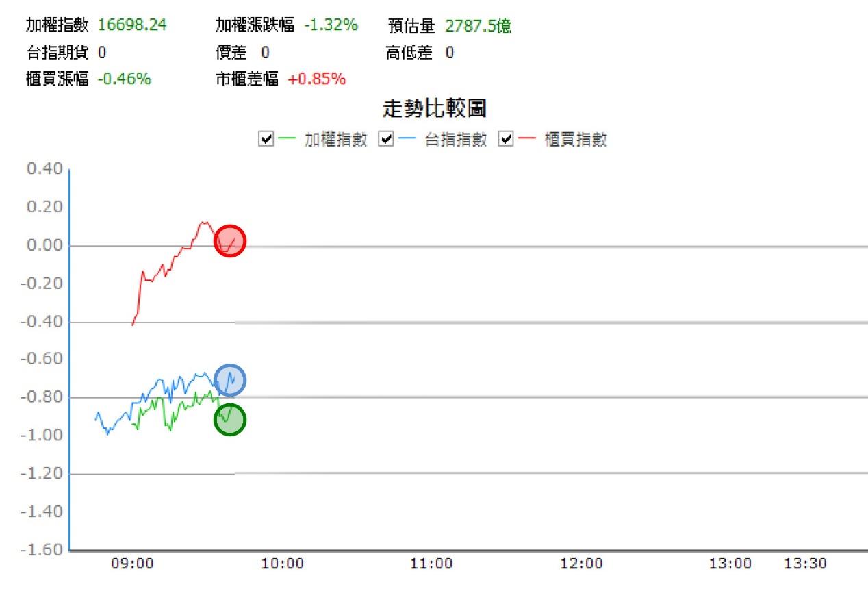Screen dimensions: 868x591
Task: Uncheck the 櫃買指數 legend checkbox
Action: pos(507,140)
